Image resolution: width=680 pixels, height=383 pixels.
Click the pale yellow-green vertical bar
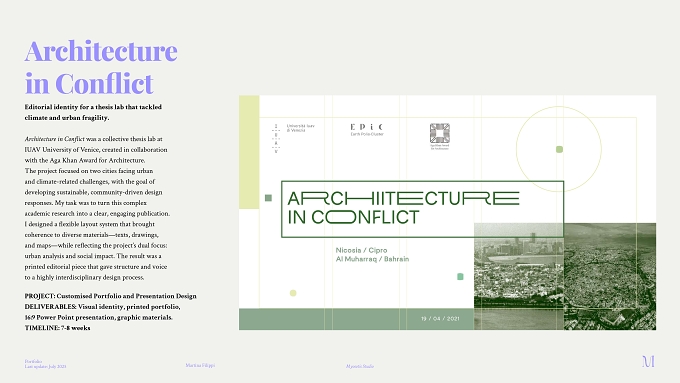249,152
